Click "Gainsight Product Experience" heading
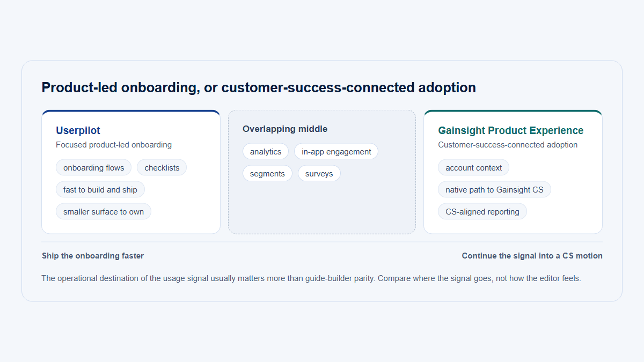Image resolution: width=644 pixels, height=362 pixels. 511,130
